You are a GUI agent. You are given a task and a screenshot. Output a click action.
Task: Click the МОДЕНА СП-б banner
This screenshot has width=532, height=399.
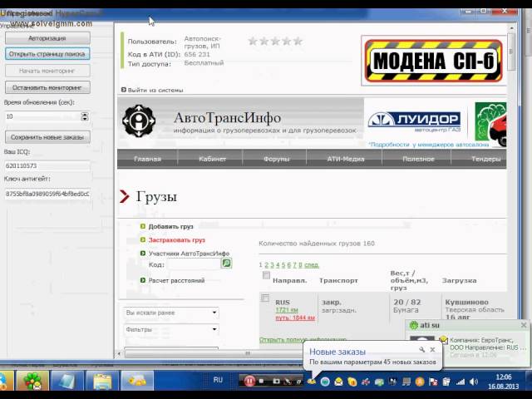[x=434, y=61]
